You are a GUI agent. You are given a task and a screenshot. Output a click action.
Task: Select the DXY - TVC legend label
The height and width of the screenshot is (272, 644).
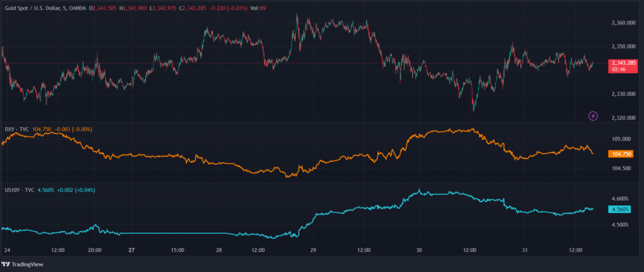16,129
